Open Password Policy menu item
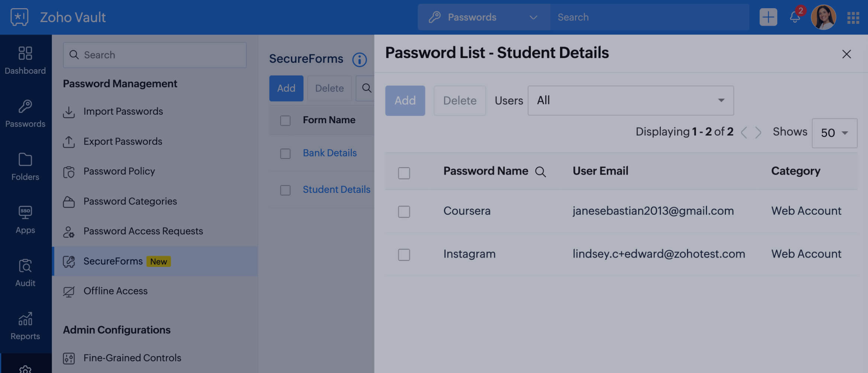 pyautogui.click(x=119, y=171)
